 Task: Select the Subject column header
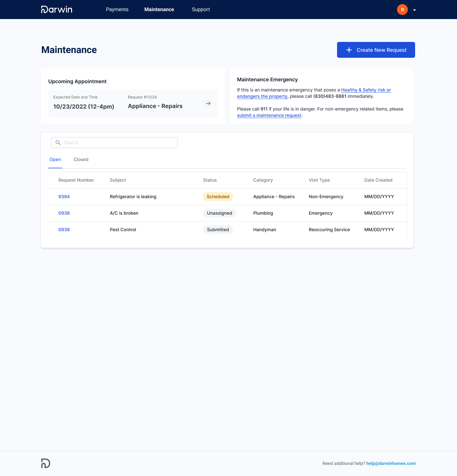pos(118,180)
